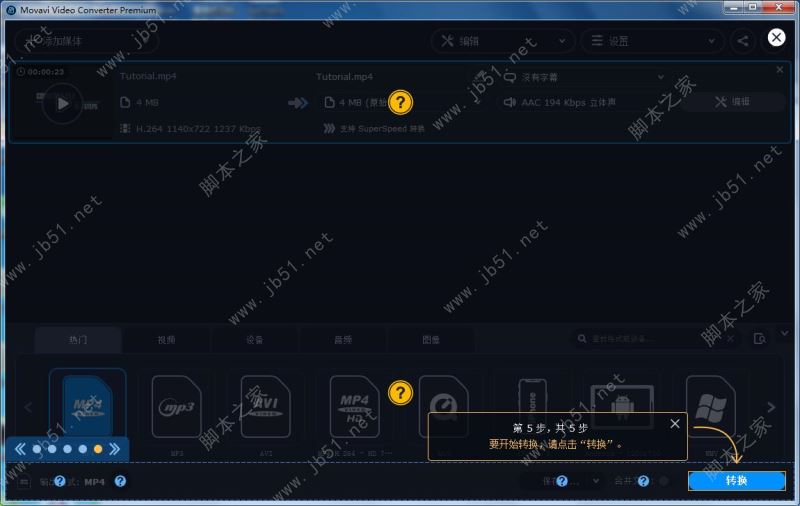Viewport: 800px width, 506px height.
Task: Select the WMV Windows format preset
Action: pos(711,408)
